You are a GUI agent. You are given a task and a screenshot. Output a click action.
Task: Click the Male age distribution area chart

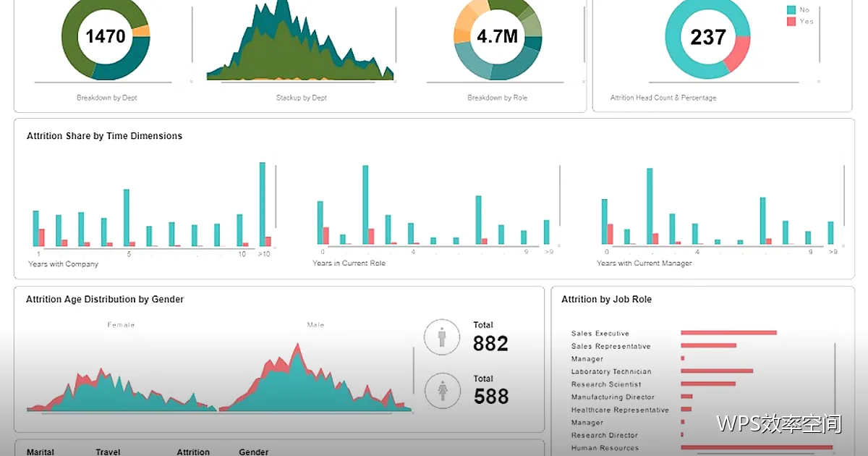tap(315, 380)
